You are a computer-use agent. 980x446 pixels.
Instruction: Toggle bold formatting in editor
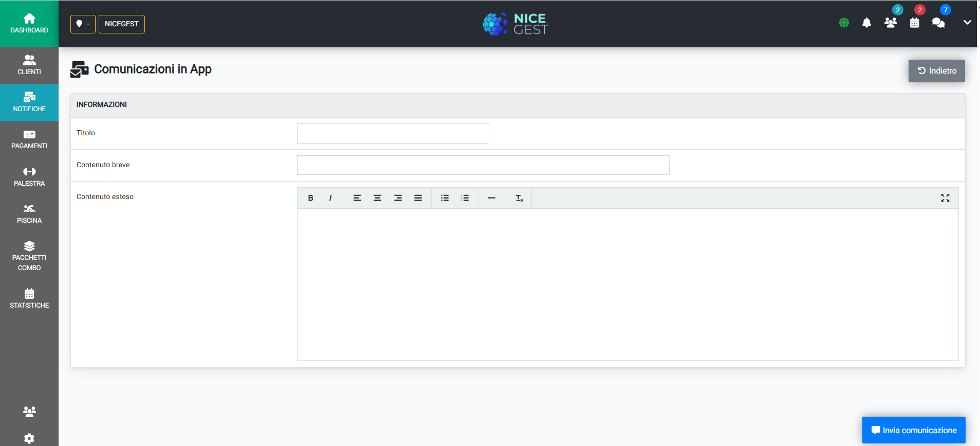310,198
